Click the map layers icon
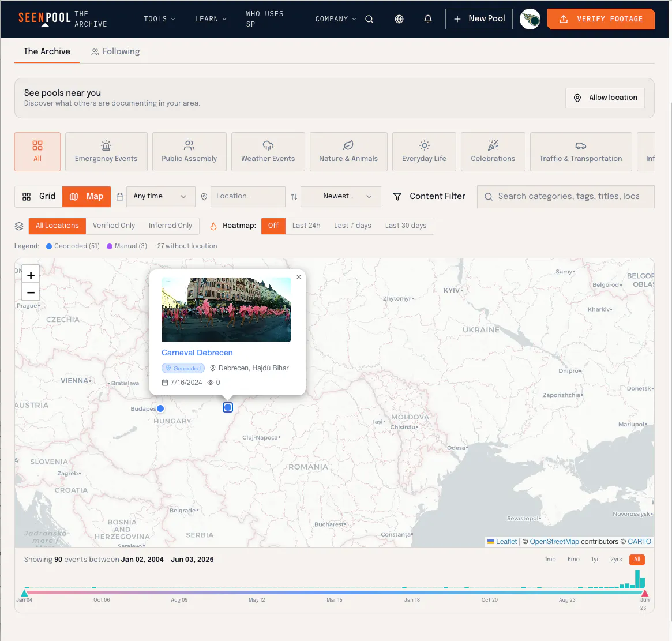 (x=19, y=226)
